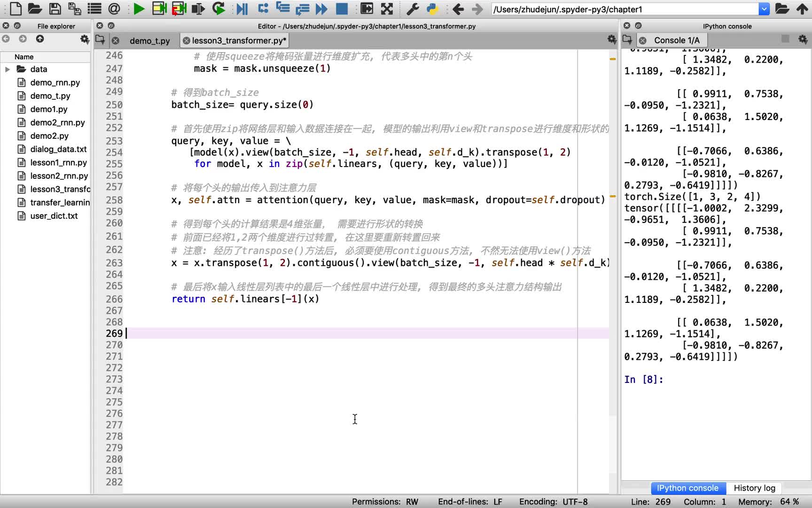Screen dimensions: 812x508
Task: Close the Console 1/A tab
Action: coord(642,40)
